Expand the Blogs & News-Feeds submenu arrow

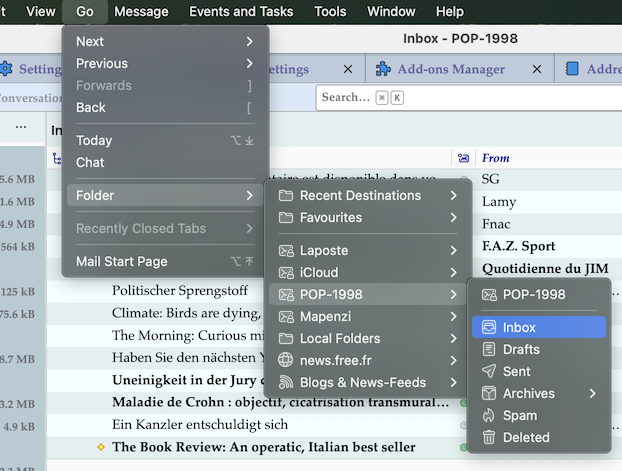(x=454, y=383)
